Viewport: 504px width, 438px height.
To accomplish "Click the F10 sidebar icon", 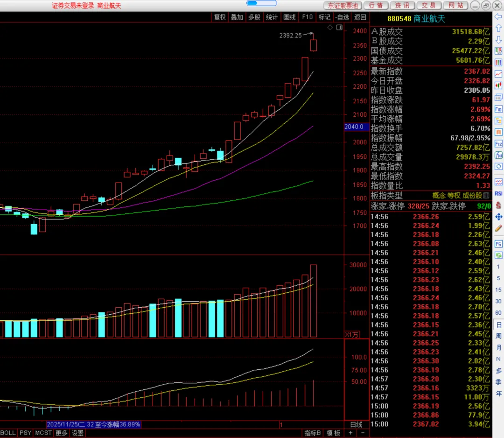I will 498,109.
